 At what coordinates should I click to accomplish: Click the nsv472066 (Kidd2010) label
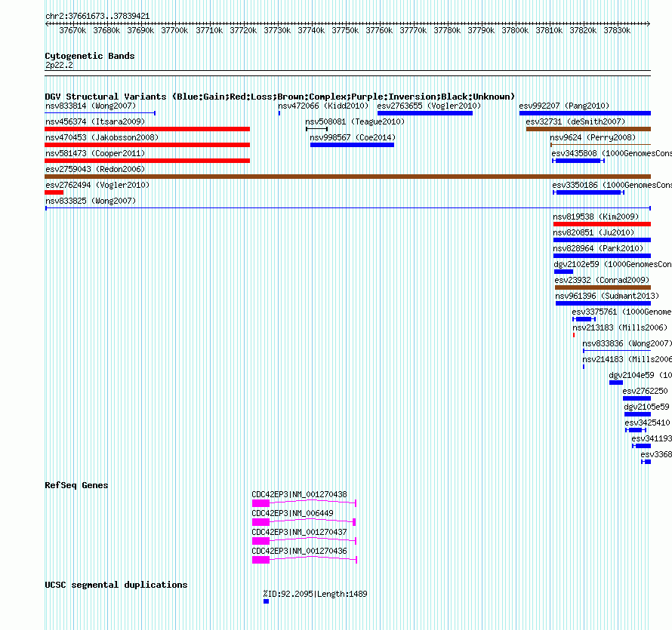tap(323, 106)
